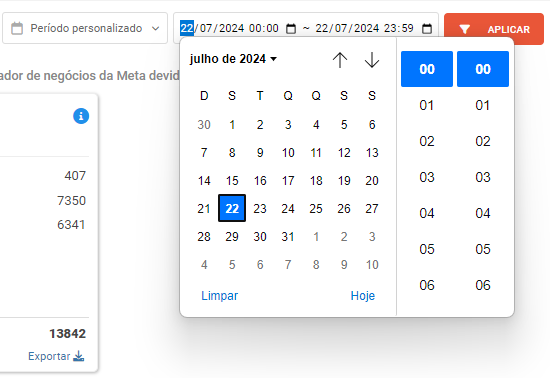Click the previous month up arrow
The image size is (550, 378).
click(x=340, y=60)
